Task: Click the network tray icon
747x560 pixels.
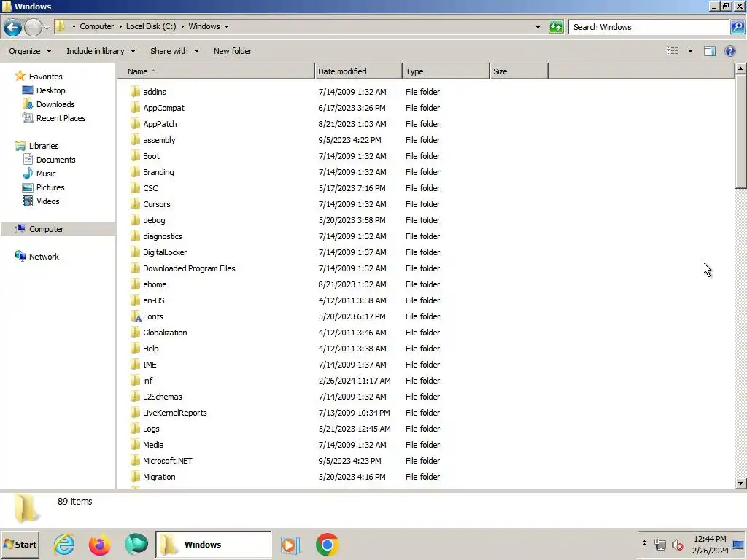Action: (x=659, y=544)
